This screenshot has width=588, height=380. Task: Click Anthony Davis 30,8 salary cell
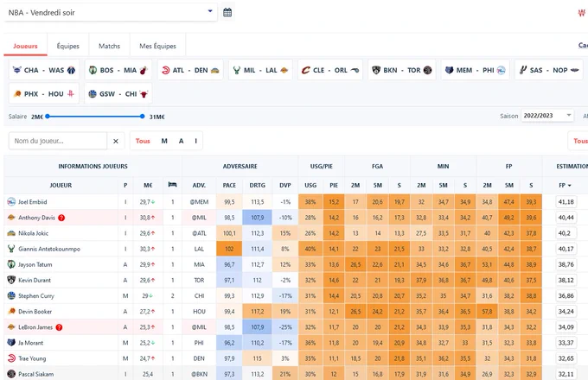(148, 218)
